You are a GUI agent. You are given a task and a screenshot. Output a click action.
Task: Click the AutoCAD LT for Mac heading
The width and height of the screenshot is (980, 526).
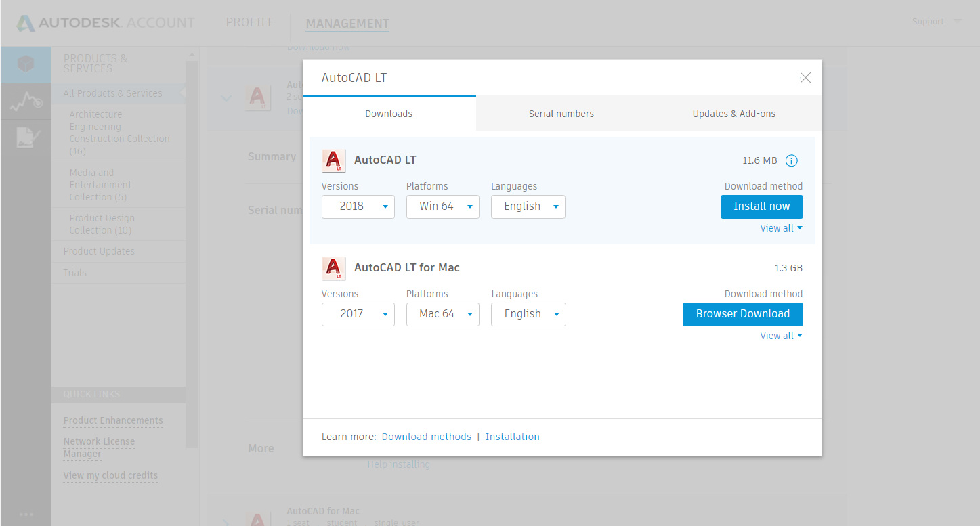point(407,268)
